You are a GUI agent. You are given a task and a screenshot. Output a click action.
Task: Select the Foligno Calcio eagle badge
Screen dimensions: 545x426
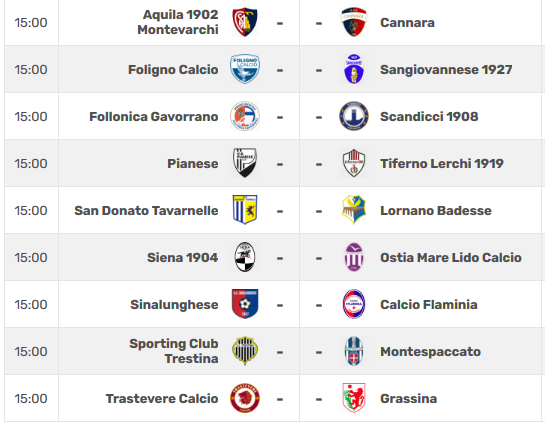click(x=245, y=69)
